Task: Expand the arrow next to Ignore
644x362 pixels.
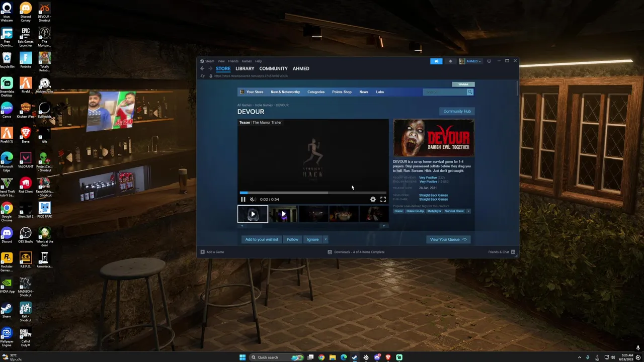Action: (x=326, y=239)
